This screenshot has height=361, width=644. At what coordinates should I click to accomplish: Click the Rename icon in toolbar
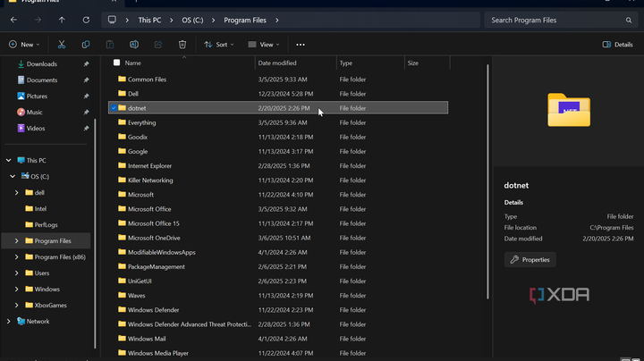(x=134, y=45)
